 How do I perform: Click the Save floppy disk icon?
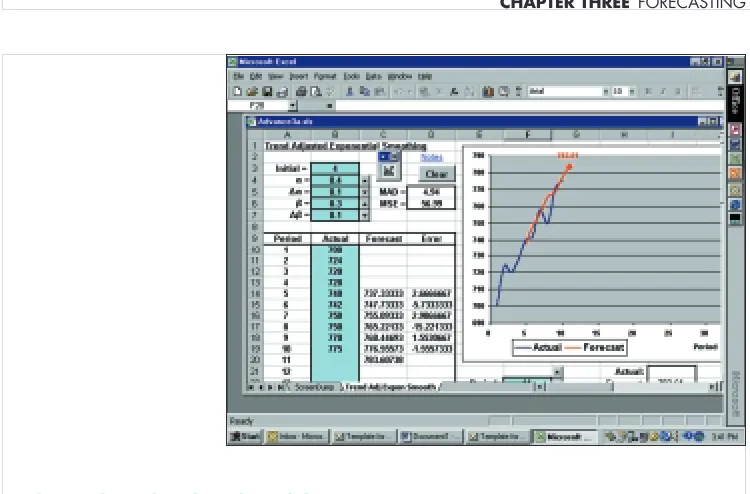(x=267, y=91)
